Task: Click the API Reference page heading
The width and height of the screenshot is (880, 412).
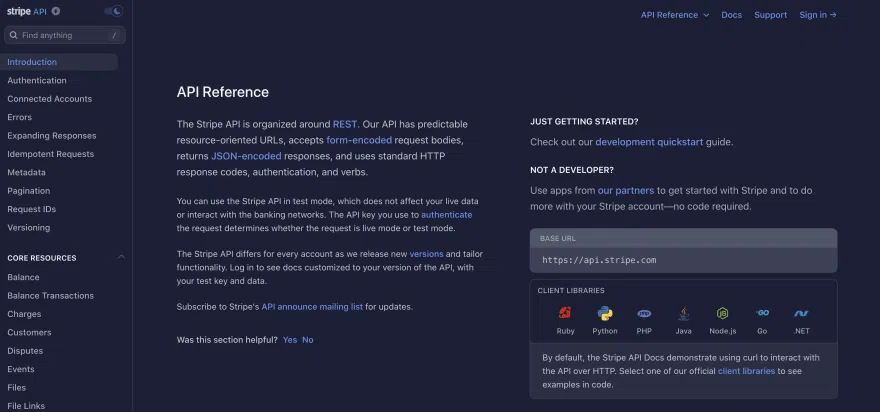Action: coord(223,92)
